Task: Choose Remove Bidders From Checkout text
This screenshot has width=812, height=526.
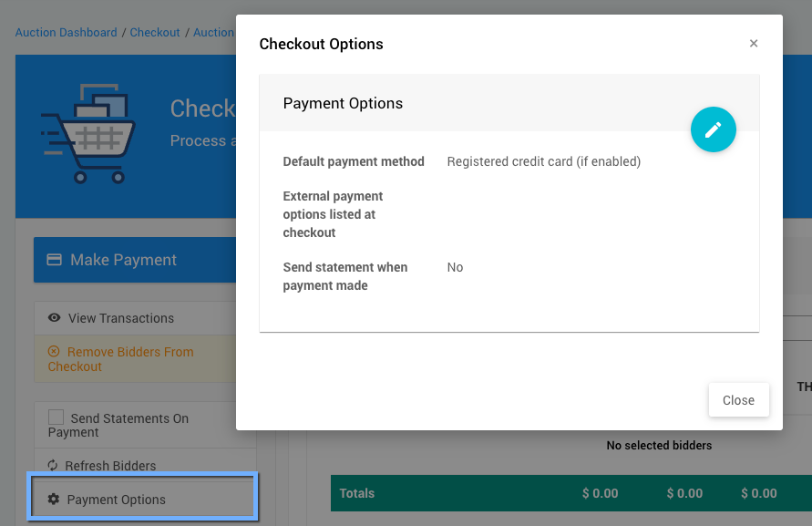Action: tap(129, 352)
